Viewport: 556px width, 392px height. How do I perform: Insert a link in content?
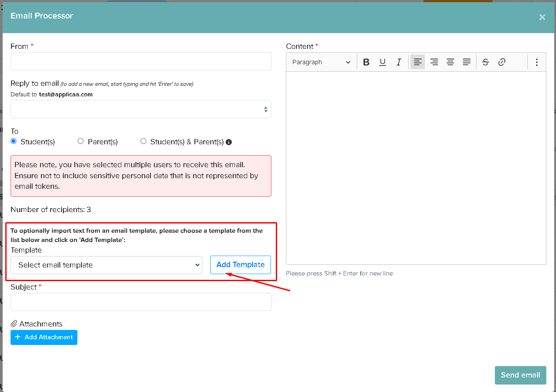click(502, 62)
